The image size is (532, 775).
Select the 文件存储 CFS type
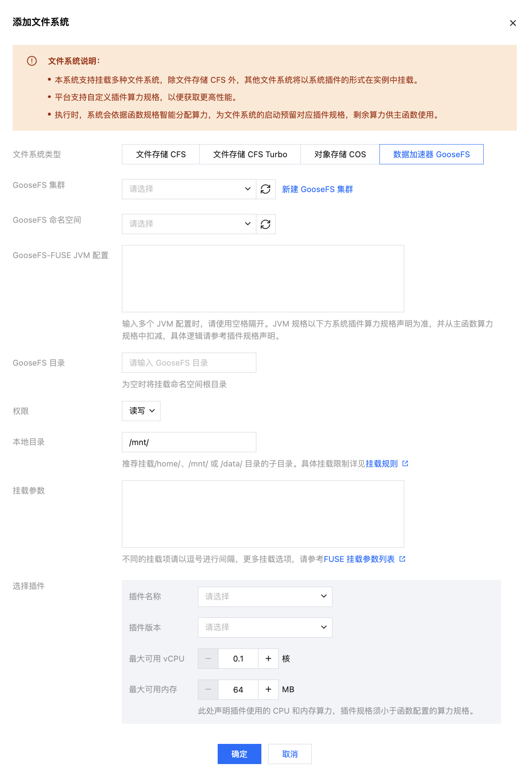tap(161, 154)
